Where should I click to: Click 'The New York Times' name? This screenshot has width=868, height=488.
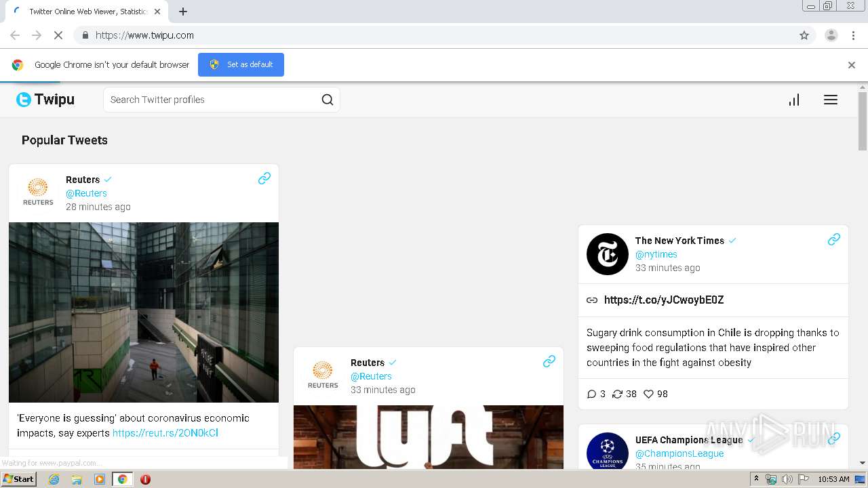click(679, 241)
